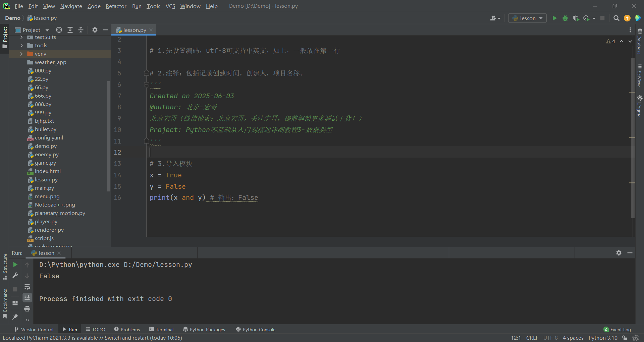Open the lesson run configuration dropdown
The height and width of the screenshot is (342, 644).
[527, 18]
